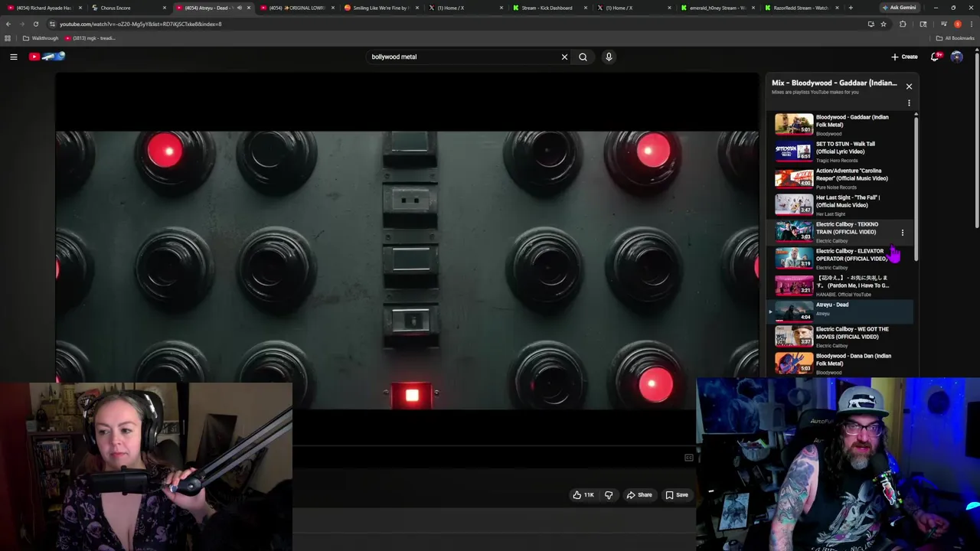Go back with the browser back arrow
The image size is (980, 551).
[8, 24]
